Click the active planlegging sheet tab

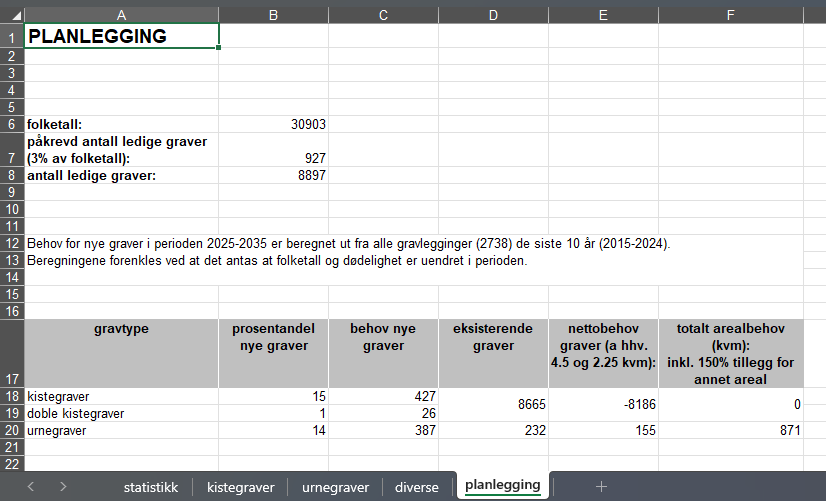pos(503,486)
